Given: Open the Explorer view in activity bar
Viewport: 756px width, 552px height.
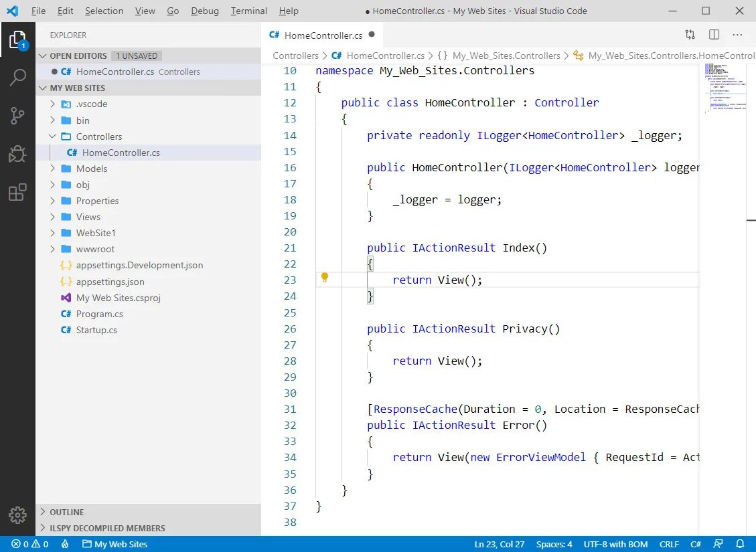Looking at the screenshot, I should pos(17,39).
